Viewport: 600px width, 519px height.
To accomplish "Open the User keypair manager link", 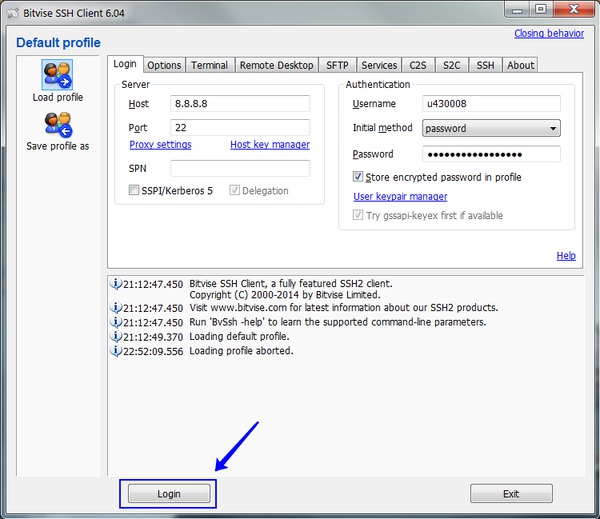I will [400, 196].
